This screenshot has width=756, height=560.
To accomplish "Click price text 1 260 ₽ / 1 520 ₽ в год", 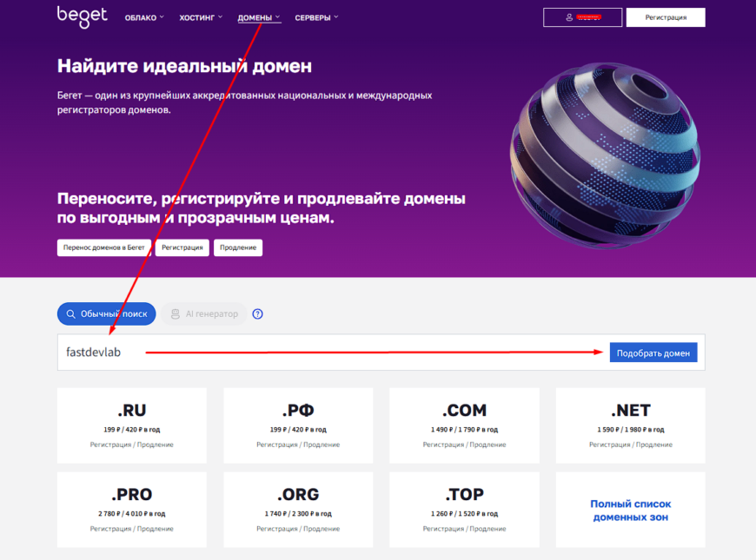I will click(464, 514).
